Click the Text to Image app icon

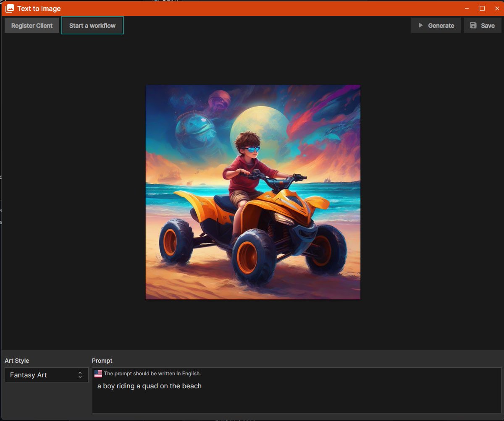[9, 8]
